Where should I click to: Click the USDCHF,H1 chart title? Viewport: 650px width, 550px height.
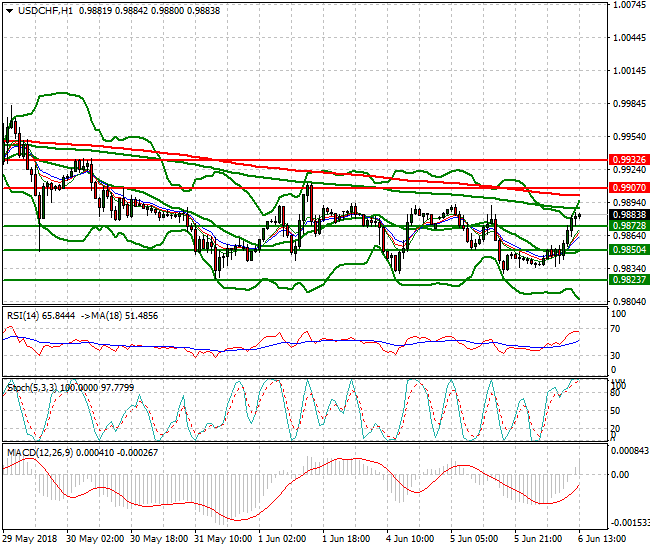click(x=45, y=11)
